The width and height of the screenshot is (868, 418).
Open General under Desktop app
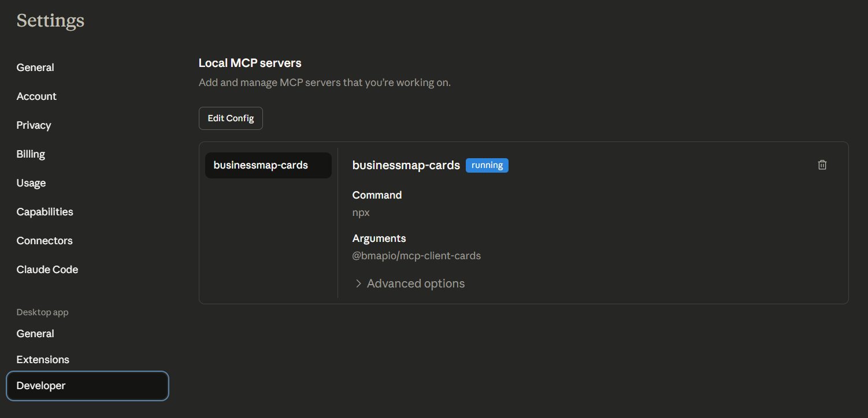coord(35,334)
